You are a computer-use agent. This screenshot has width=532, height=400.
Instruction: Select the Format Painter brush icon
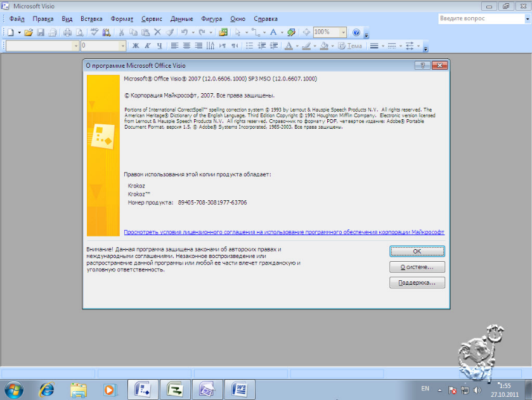(169, 32)
